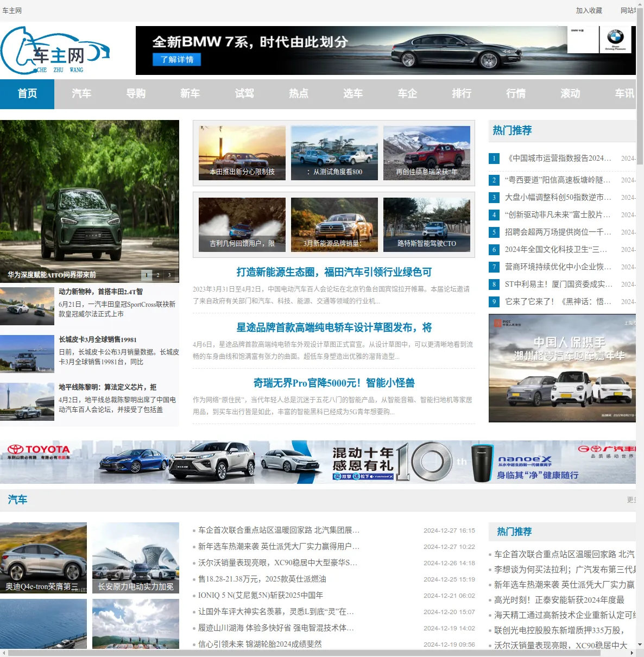
Task: Click 了解详情 button on the BMW banner
Action: (x=177, y=59)
